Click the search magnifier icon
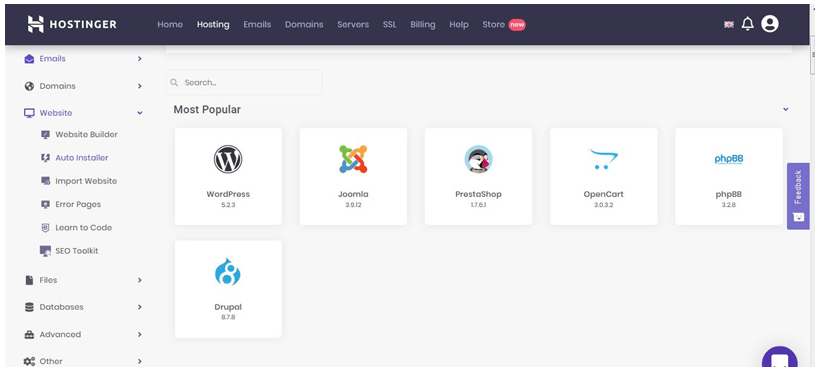Image resolution: width=815 pixels, height=369 pixels. (x=174, y=82)
